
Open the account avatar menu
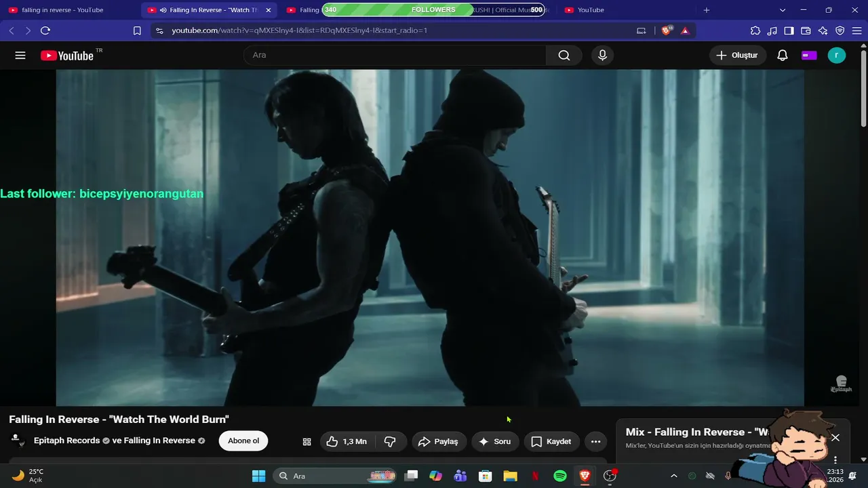tap(837, 56)
